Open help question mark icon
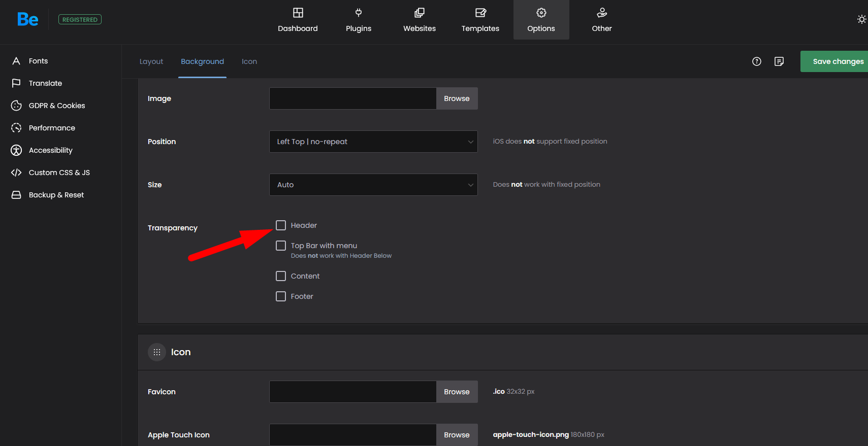868x446 pixels. point(757,61)
